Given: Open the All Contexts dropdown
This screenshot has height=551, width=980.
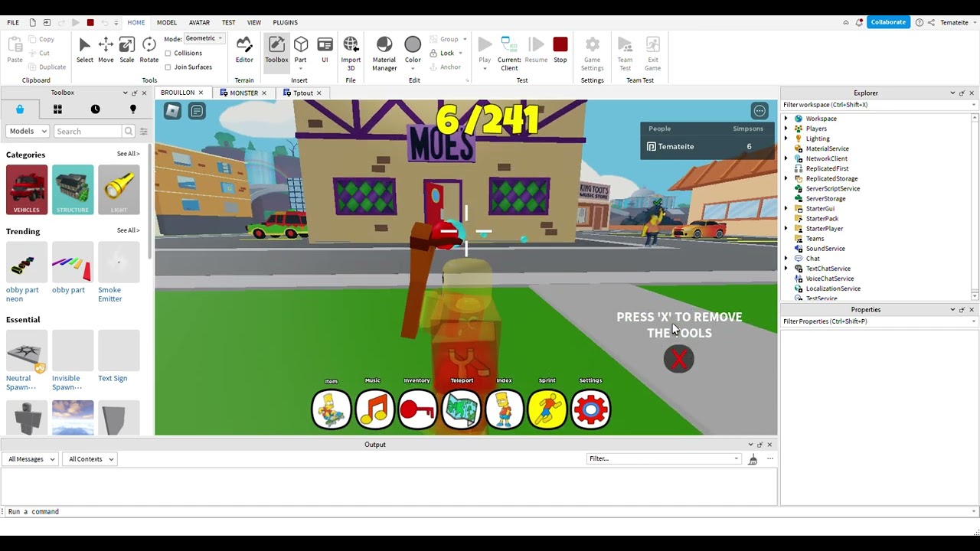Looking at the screenshot, I should (90, 459).
